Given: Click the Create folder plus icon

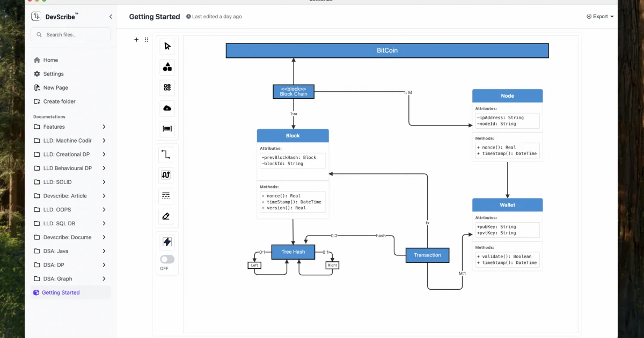Looking at the screenshot, I should click(x=37, y=101).
